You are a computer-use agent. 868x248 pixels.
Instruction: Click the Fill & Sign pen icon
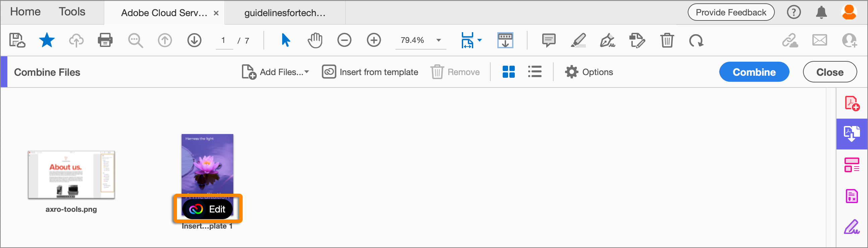click(608, 41)
